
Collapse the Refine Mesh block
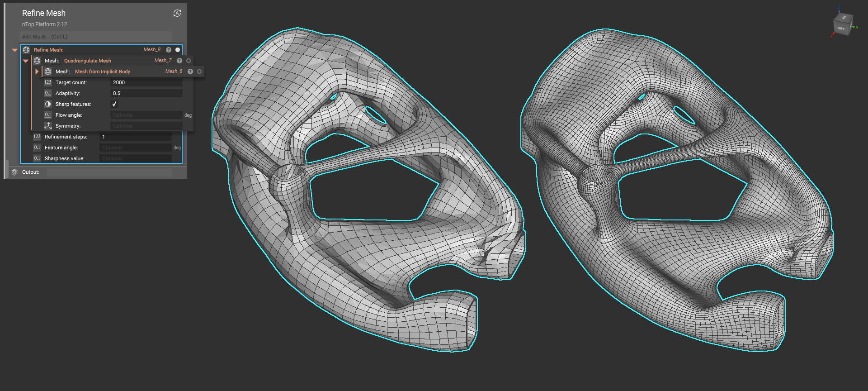pyautogui.click(x=15, y=50)
